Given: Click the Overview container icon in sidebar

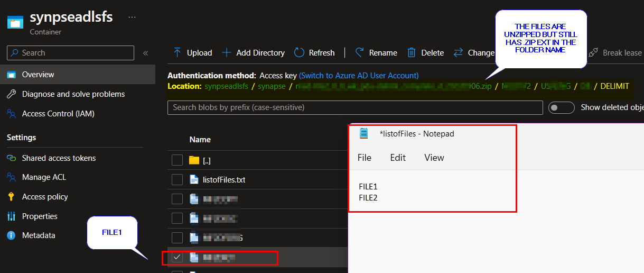Looking at the screenshot, I should click(x=11, y=75).
